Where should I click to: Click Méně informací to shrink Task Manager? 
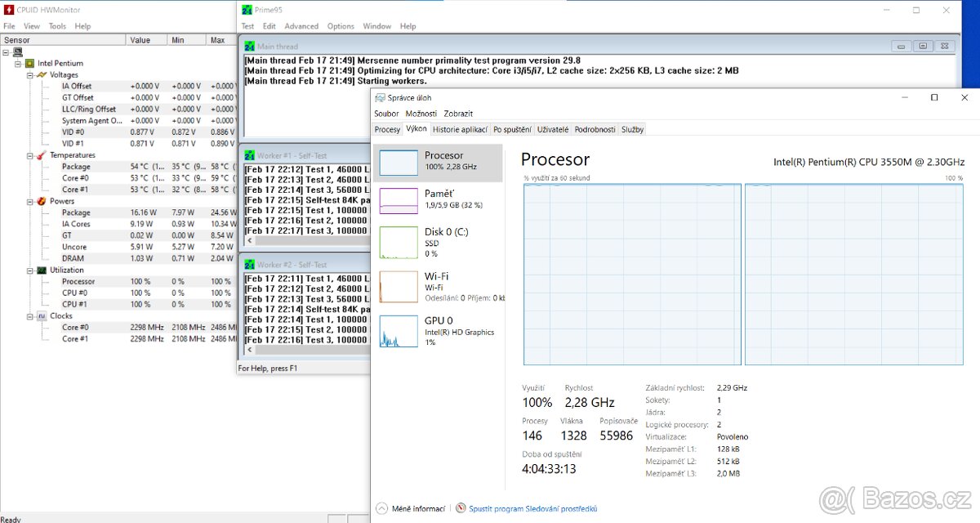[x=418, y=508]
